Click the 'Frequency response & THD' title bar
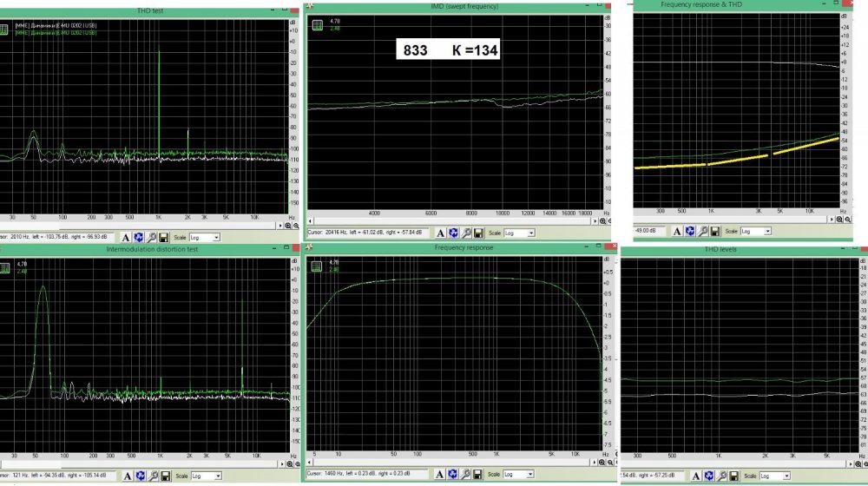The width and height of the screenshot is (868, 486). coord(743,4)
